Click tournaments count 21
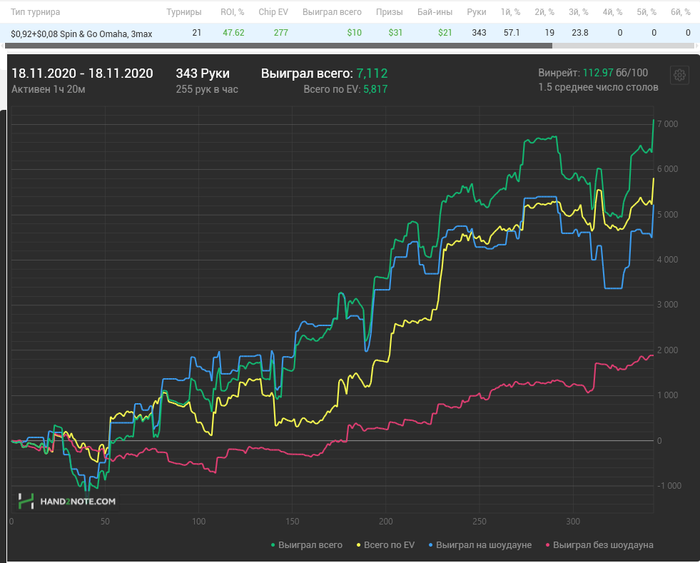Screen dimensions: 700x563 [x=196, y=33]
